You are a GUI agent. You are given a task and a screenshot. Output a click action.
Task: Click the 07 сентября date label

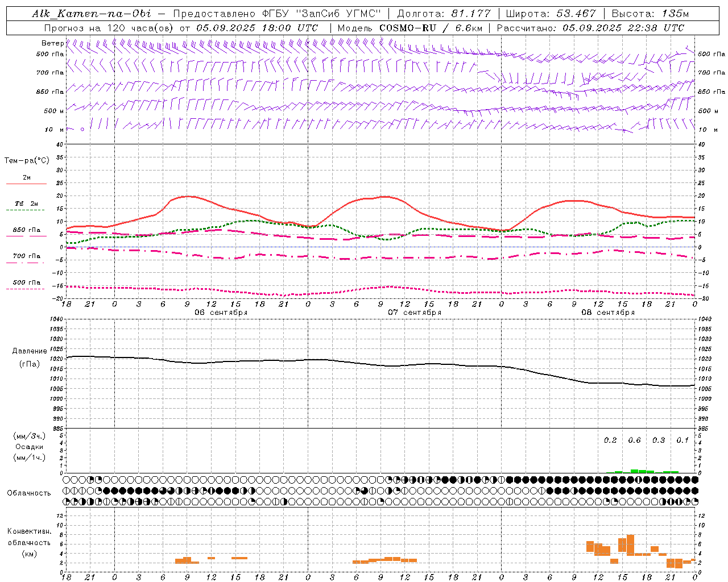[415, 313]
